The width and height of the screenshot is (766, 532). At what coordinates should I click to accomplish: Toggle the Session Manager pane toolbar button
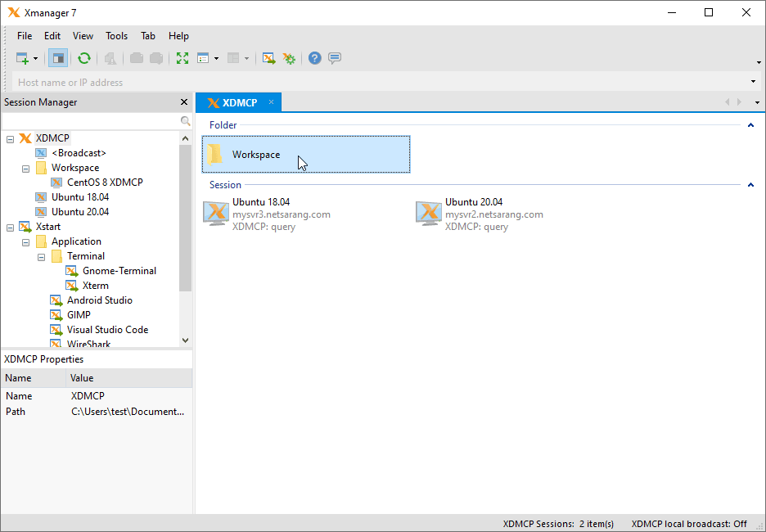click(x=58, y=58)
